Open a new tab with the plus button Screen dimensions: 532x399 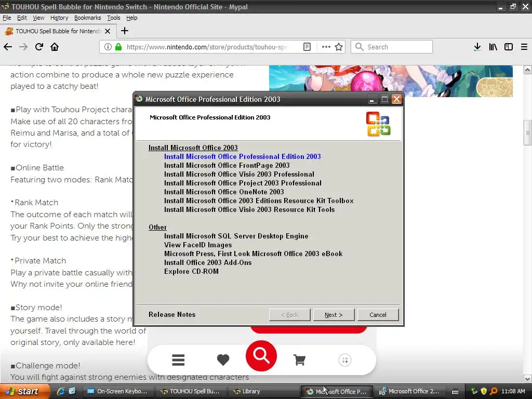pyautogui.click(x=125, y=31)
